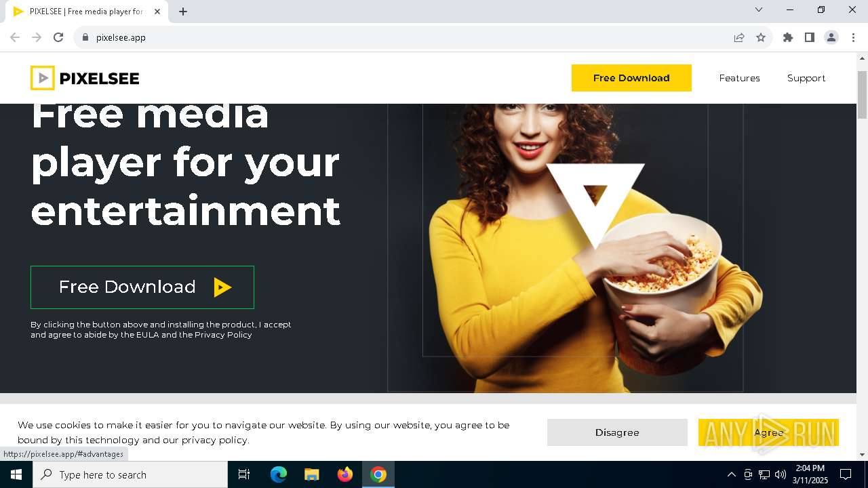Click the large Free Download hero button

point(142,287)
